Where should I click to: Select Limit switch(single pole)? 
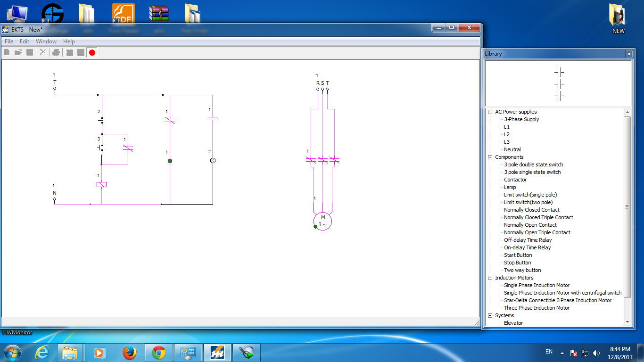pyautogui.click(x=530, y=195)
